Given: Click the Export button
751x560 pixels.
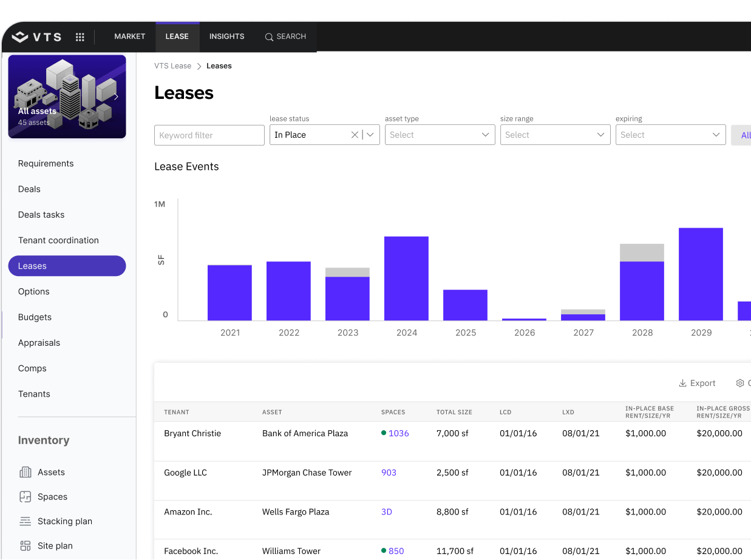Looking at the screenshot, I should tap(697, 383).
